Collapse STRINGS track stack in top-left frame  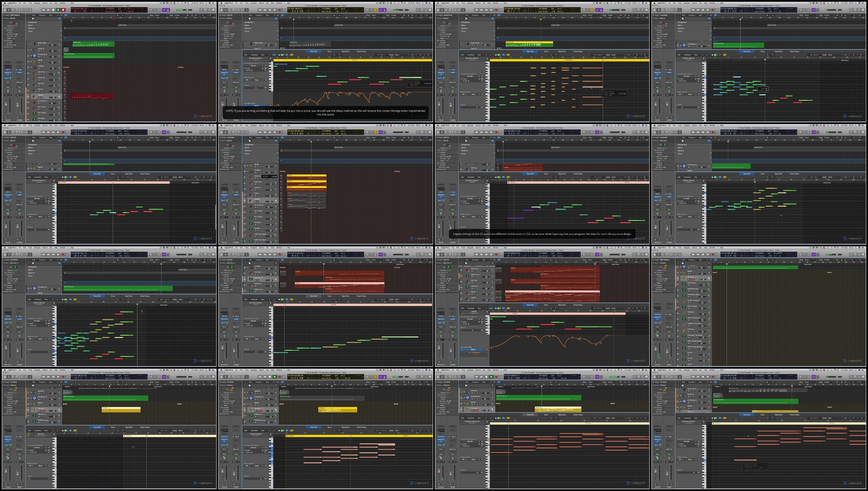click(31, 67)
